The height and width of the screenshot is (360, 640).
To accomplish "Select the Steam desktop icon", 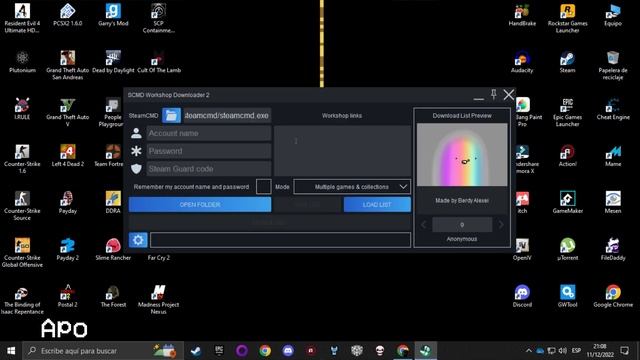I will [x=567, y=62].
